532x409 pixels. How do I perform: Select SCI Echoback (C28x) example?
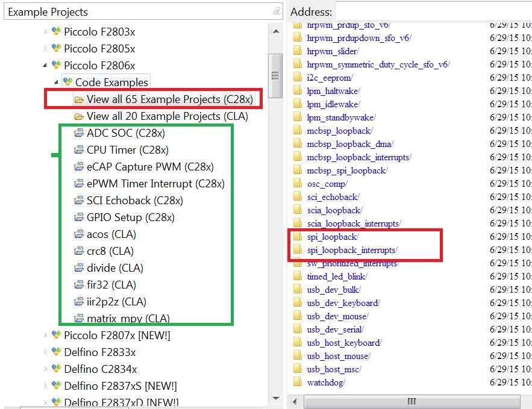point(135,201)
